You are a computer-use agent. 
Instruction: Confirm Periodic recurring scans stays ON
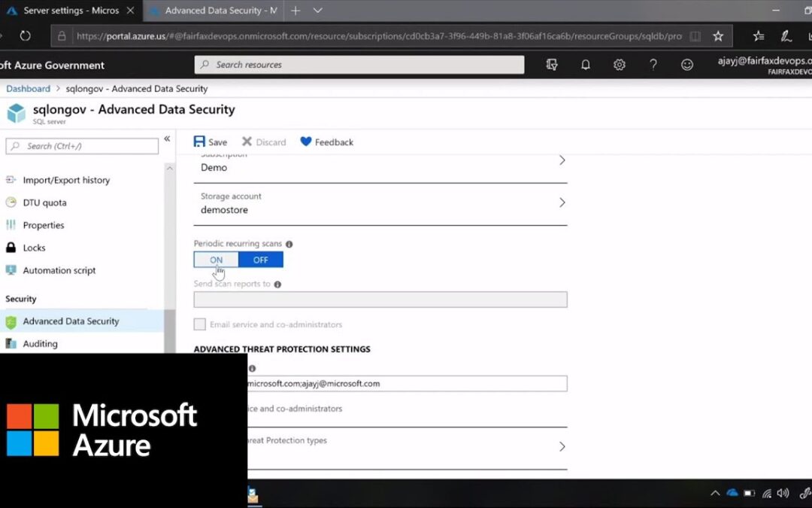(x=216, y=259)
